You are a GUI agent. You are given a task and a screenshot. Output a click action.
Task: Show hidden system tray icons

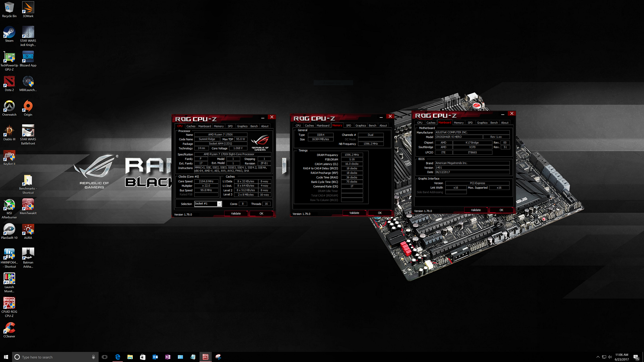598,357
